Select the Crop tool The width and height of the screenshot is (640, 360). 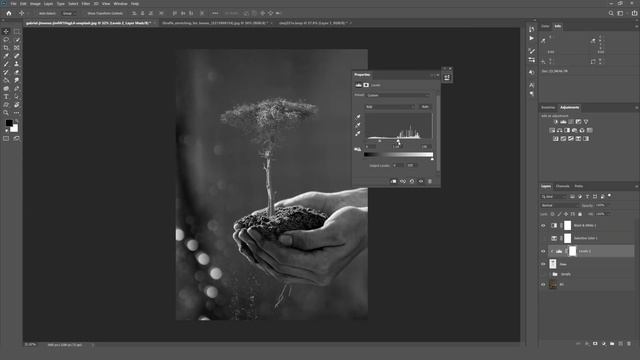[6, 48]
